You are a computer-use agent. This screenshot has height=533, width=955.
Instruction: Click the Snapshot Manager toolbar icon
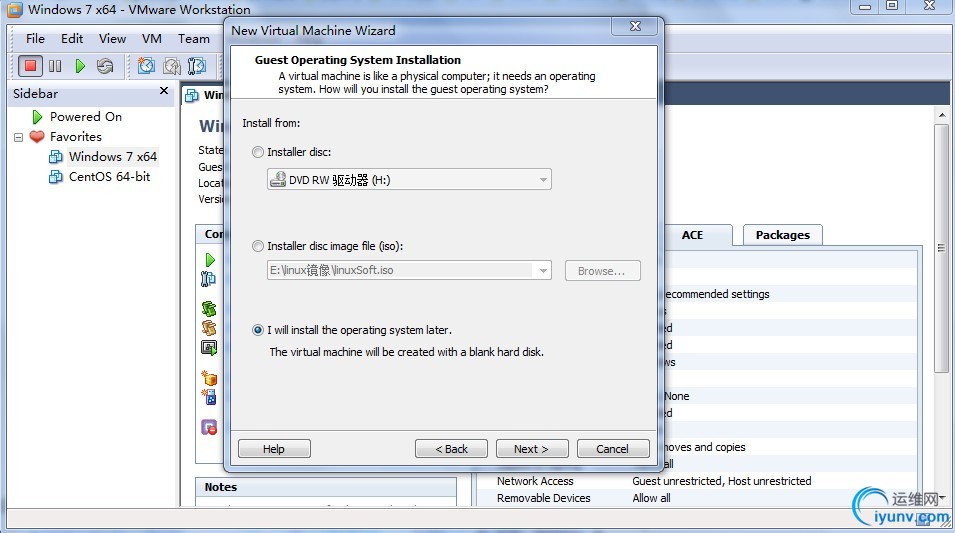click(197, 66)
